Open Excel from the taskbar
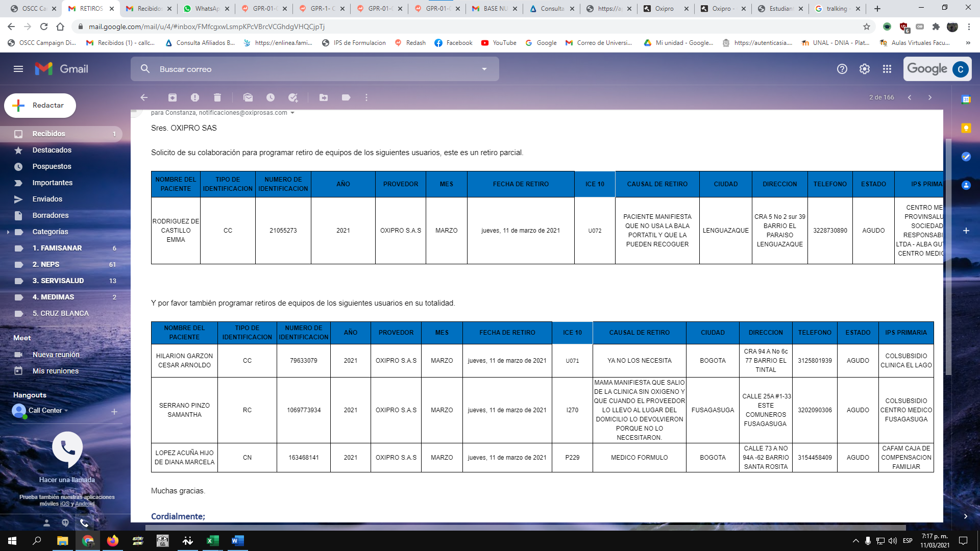This screenshot has height=551, width=980. [212, 541]
